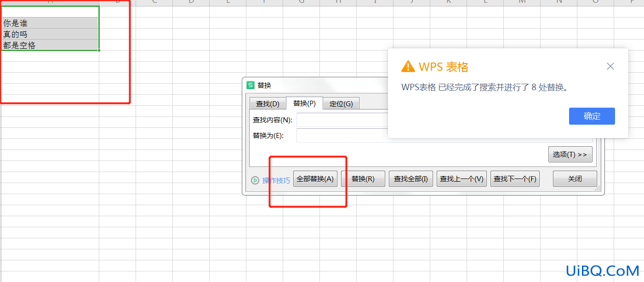The image size is (644, 282).
Task: Click 查找下一个(F) find next button
Action: (x=515, y=179)
